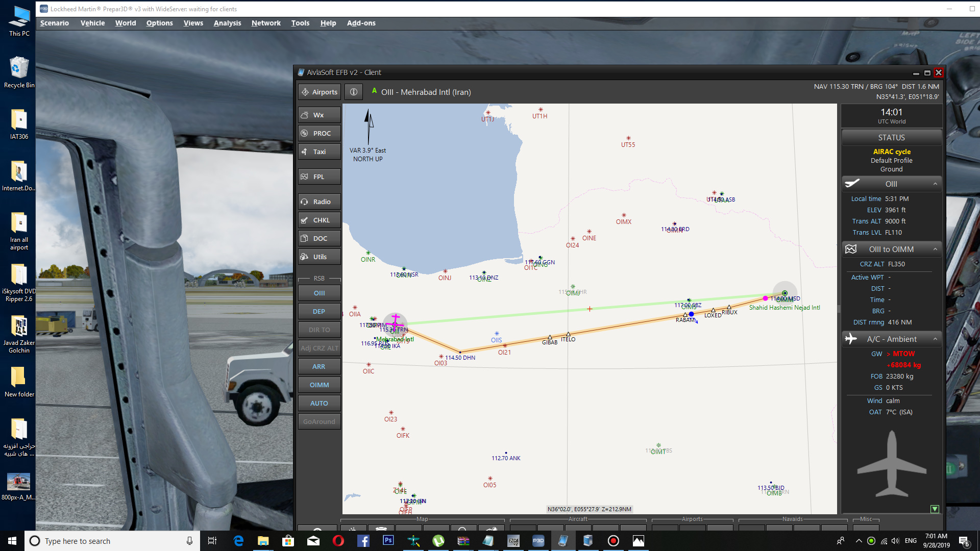Open the Radio page
Image resolution: width=980 pixels, height=551 pixels.
(320, 202)
